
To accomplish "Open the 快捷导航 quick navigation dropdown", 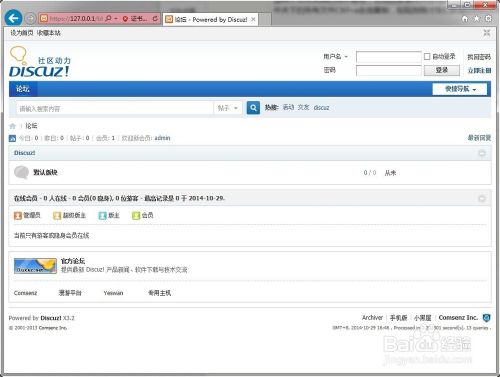I will click(460, 89).
